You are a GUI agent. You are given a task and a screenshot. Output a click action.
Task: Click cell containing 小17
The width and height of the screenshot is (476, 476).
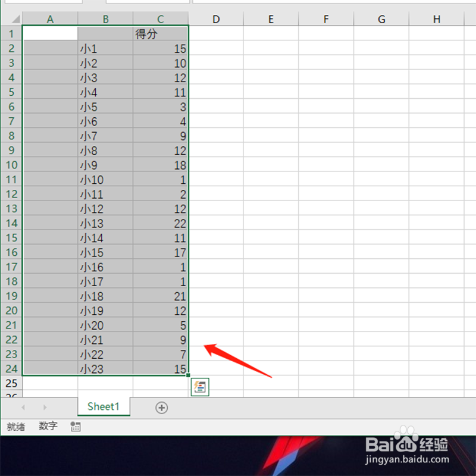pyautogui.click(x=105, y=281)
